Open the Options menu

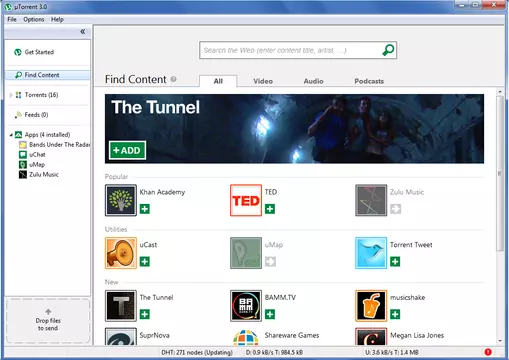click(x=34, y=19)
